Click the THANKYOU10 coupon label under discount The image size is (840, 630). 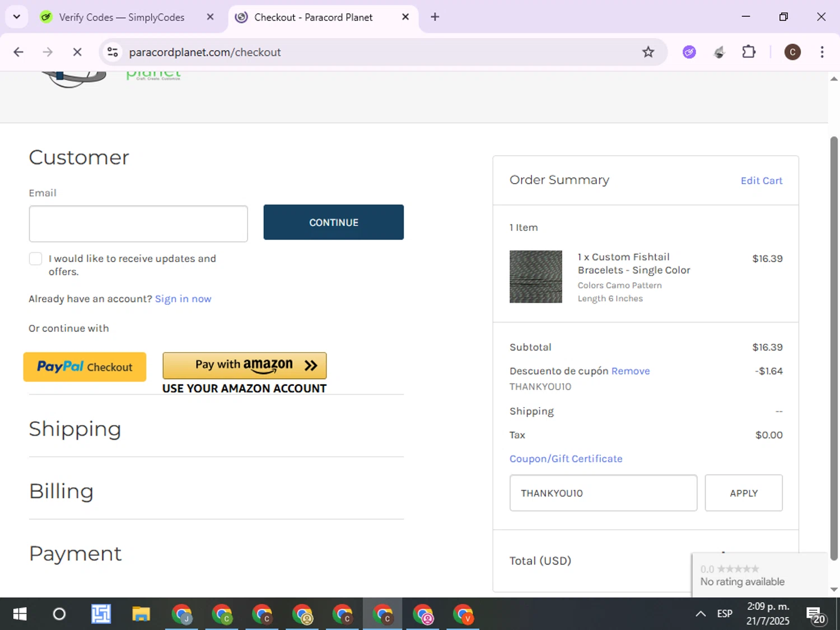(540, 387)
